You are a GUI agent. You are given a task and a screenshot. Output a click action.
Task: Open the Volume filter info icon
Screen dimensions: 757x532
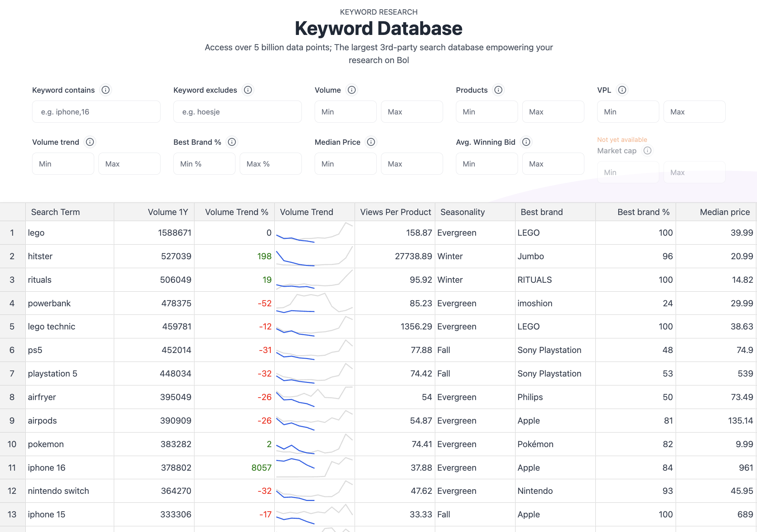pyautogui.click(x=352, y=90)
